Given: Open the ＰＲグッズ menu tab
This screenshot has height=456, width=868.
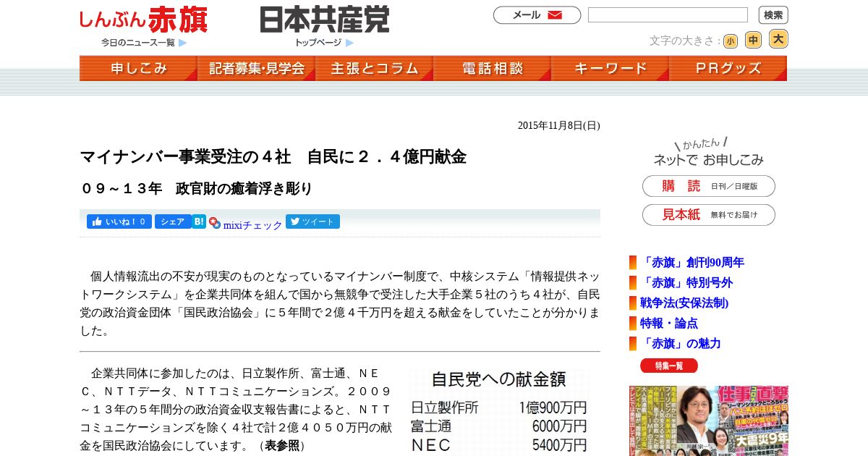Looking at the screenshot, I should 728,69.
